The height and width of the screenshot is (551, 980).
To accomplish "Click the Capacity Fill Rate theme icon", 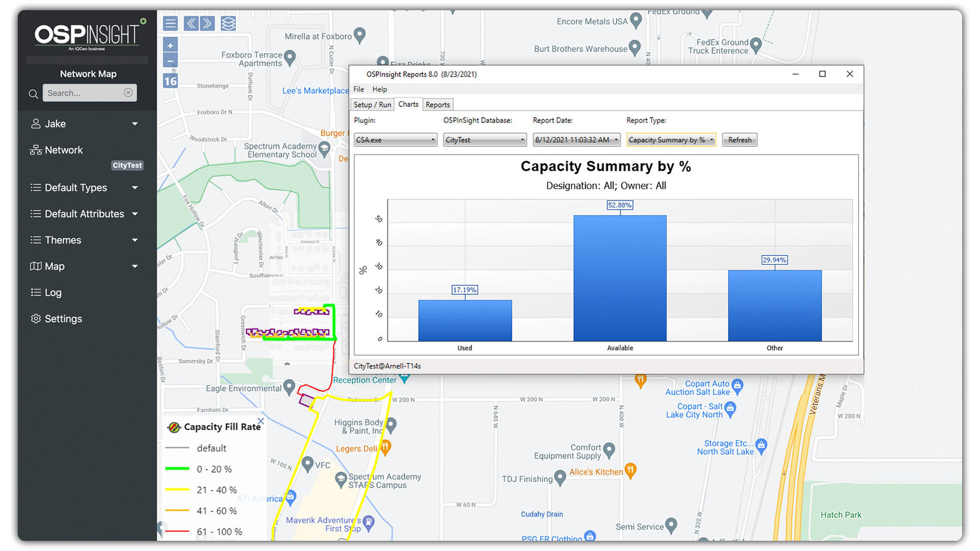I will click(174, 428).
